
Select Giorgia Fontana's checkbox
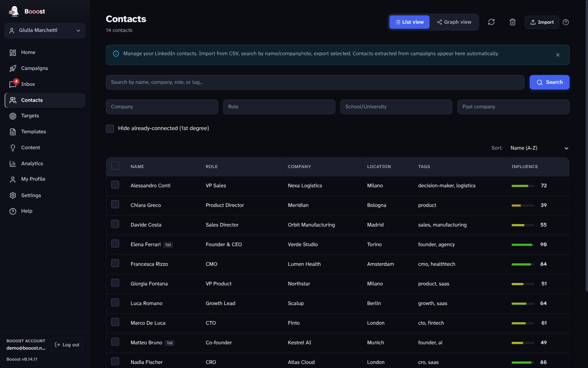tap(115, 283)
